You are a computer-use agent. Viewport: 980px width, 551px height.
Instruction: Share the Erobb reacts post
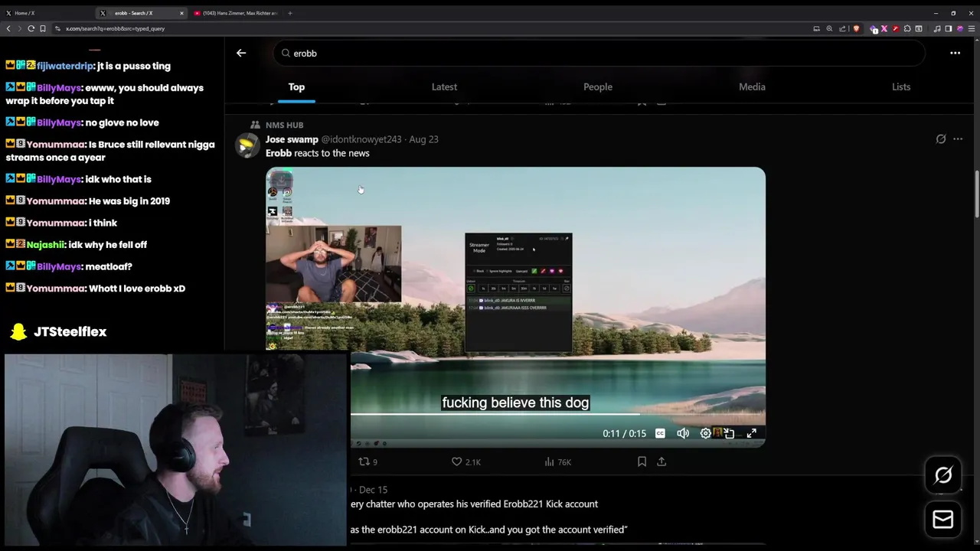(661, 461)
